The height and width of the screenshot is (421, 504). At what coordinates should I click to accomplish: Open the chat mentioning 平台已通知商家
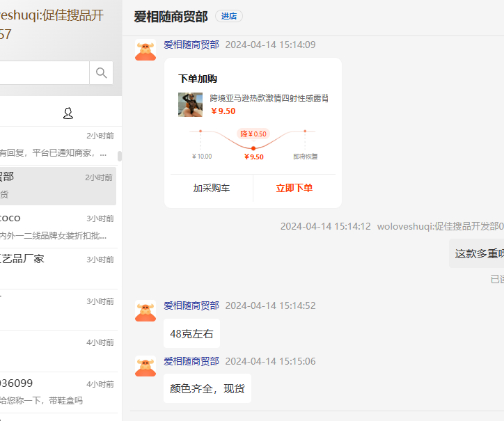pos(56,144)
